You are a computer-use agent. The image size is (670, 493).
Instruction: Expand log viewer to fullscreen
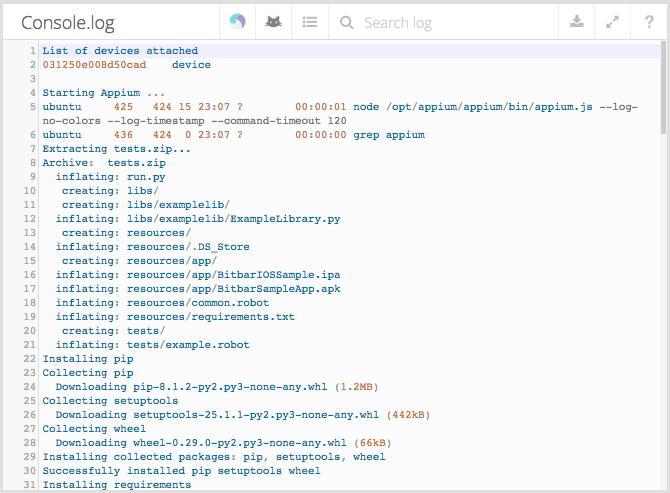click(612, 22)
